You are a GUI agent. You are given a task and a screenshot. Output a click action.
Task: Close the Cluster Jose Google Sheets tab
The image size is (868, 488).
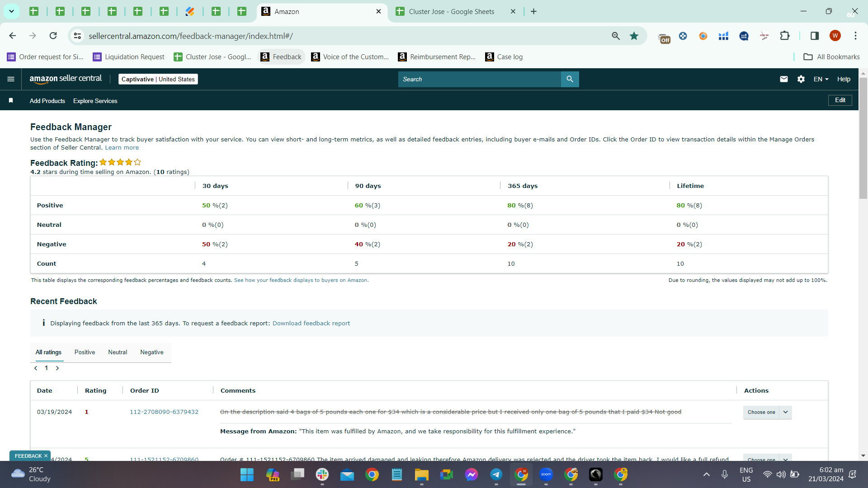(x=513, y=11)
